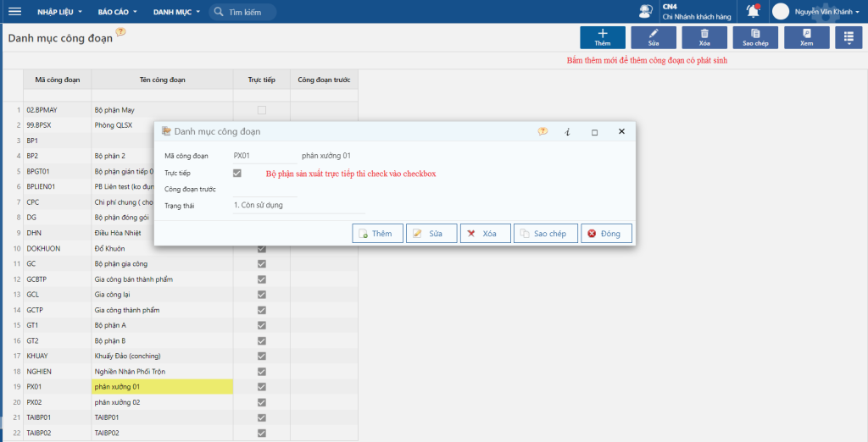Image resolution: width=868 pixels, height=442 pixels.
Task: Click the Tìm kiếm search field
Action: (x=243, y=12)
